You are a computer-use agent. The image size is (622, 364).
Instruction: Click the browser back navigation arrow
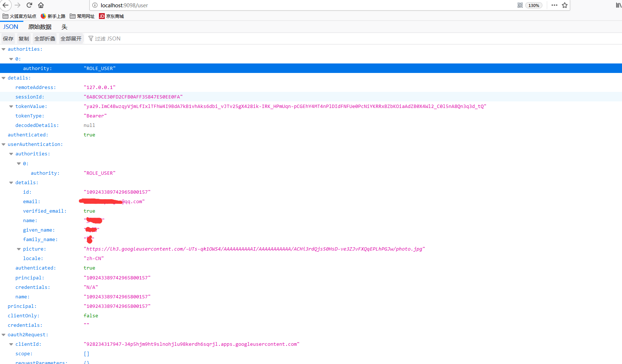(x=6, y=5)
